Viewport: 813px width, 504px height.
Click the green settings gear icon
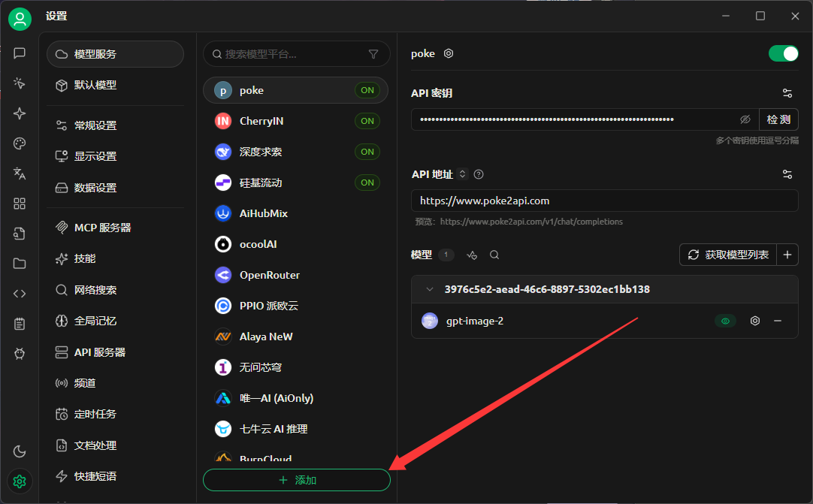pos(20,481)
